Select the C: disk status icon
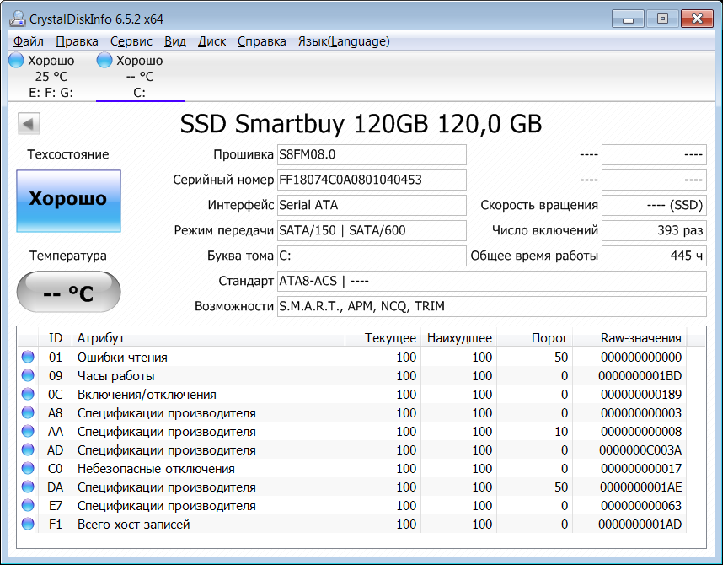This screenshot has width=728, height=565. pyautogui.click(x=104, y=61)
